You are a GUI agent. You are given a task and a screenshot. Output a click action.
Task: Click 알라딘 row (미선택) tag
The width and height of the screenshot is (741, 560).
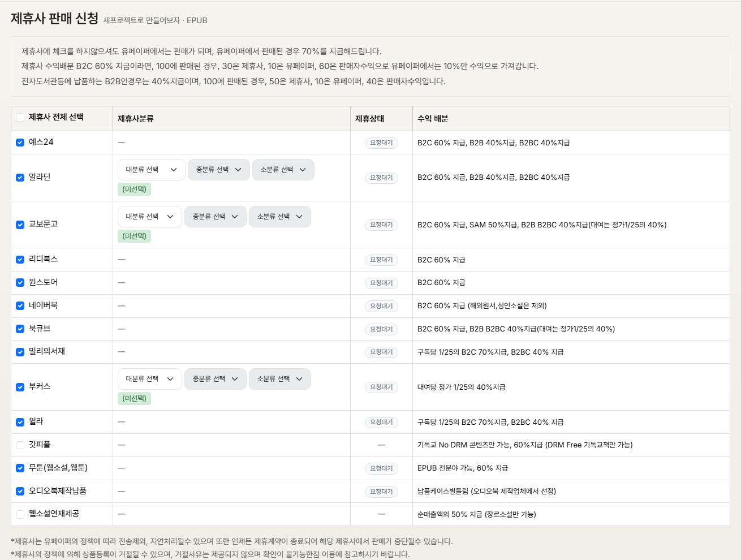click(x=135, y=189)
